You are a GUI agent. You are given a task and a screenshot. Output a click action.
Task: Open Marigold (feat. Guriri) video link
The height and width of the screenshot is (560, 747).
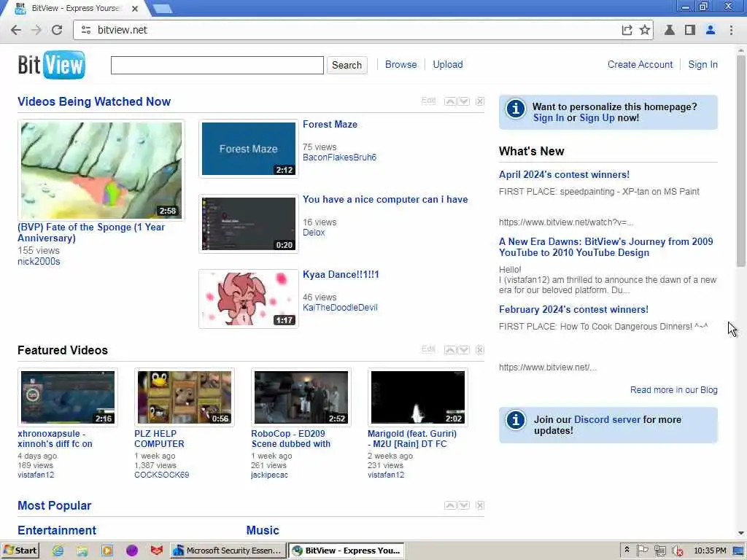pyautogui.click(x=412, y=438)
